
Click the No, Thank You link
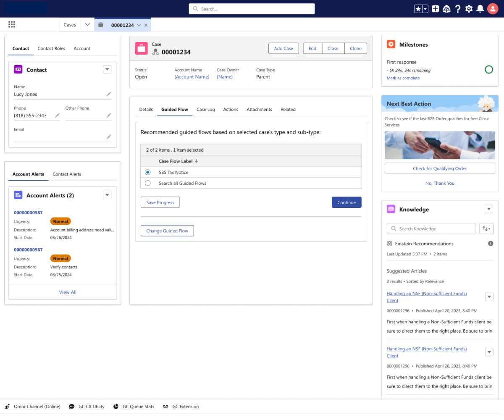click(440, 183)
